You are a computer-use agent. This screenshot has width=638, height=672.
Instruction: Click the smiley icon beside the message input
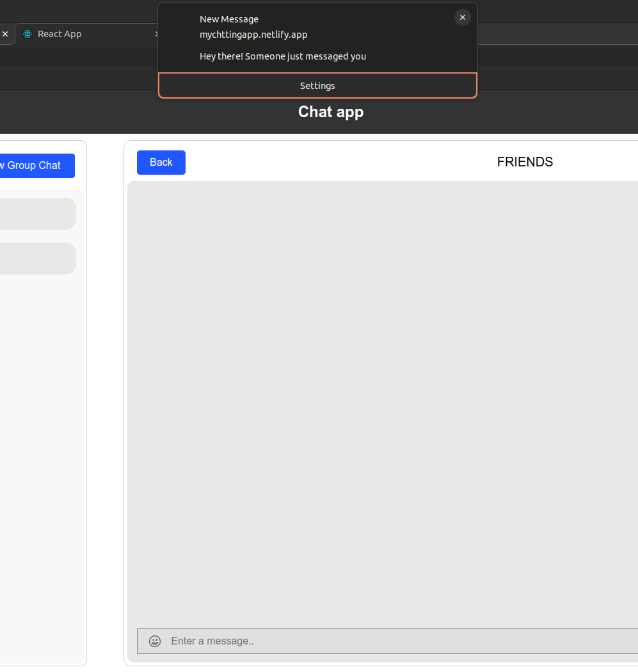tap(154, 641)
